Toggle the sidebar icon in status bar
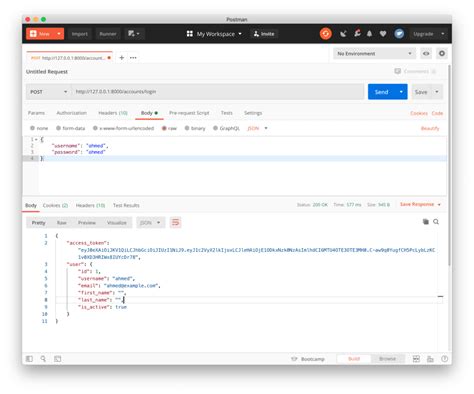474x394 pixels. click(29, 359)
